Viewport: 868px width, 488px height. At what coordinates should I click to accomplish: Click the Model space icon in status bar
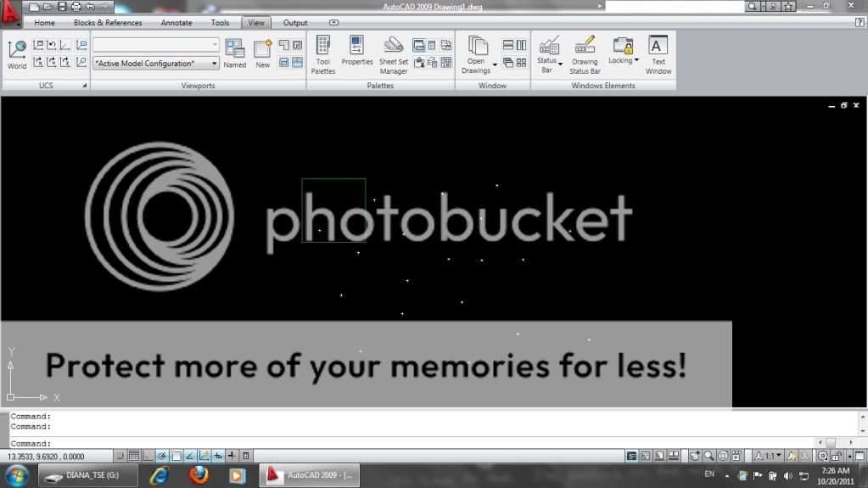(x=631, y=456)
